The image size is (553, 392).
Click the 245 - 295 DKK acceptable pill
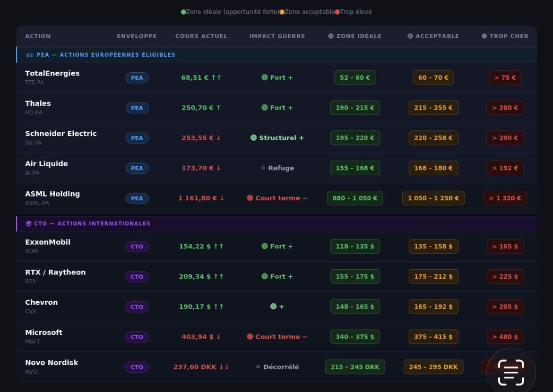[433, 367]
